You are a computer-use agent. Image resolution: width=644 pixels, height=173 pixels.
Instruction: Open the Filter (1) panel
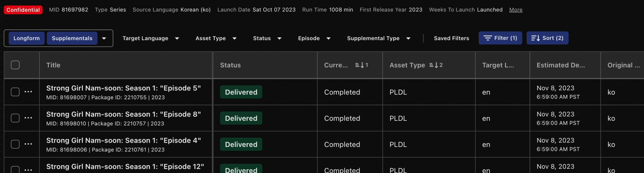(x=500, y=38)
